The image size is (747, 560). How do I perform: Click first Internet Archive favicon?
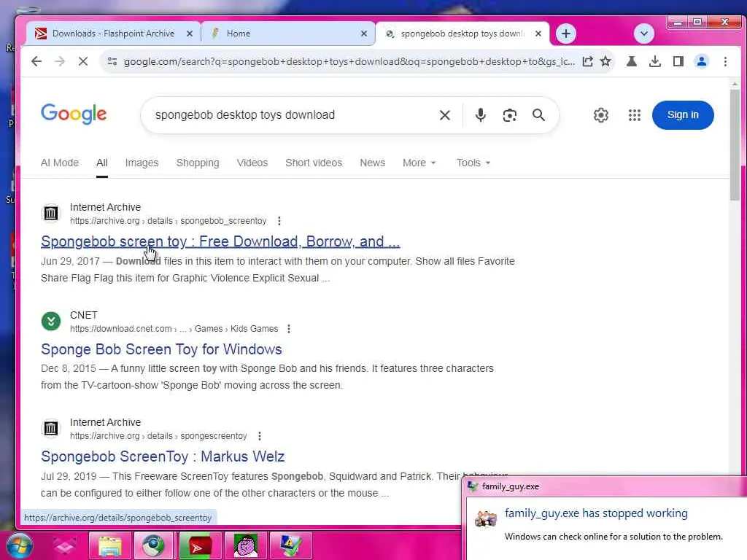[51, 214]
